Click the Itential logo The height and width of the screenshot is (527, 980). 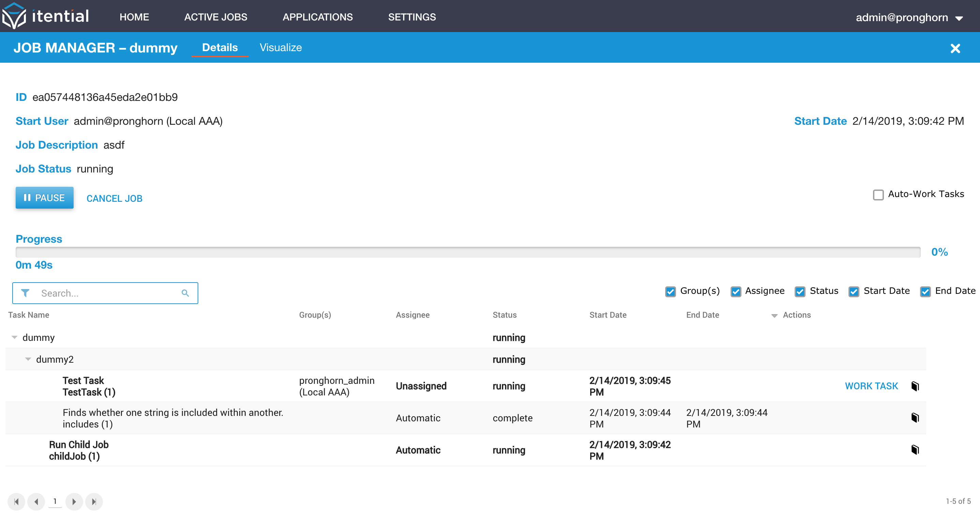pyautogui.click(x=46, y=16)
